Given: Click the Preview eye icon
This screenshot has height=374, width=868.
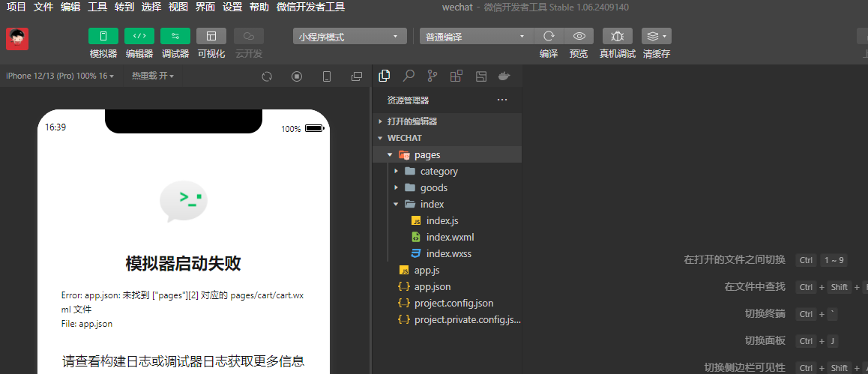Looking at the screenshot, I should pyautogui.click(x=579, y=37).
